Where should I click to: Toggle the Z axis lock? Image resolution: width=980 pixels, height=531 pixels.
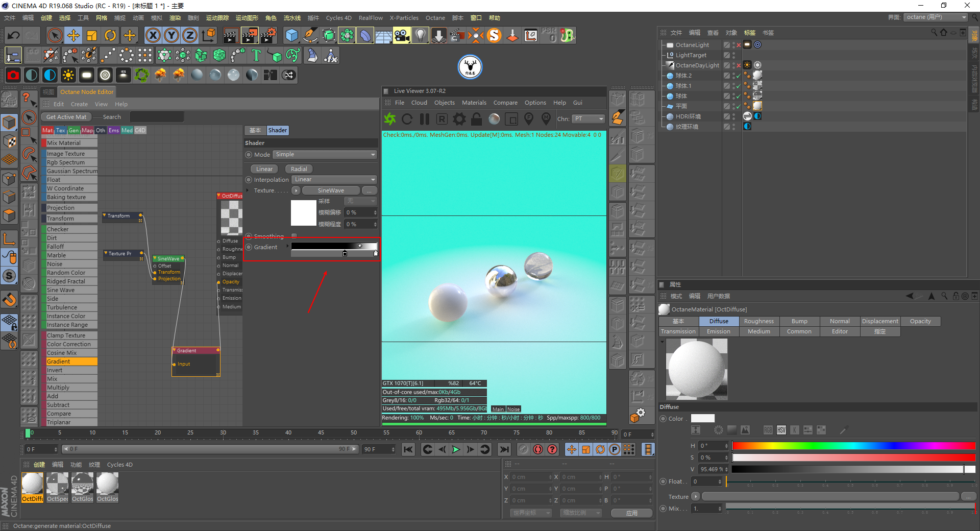pos(189,35)
